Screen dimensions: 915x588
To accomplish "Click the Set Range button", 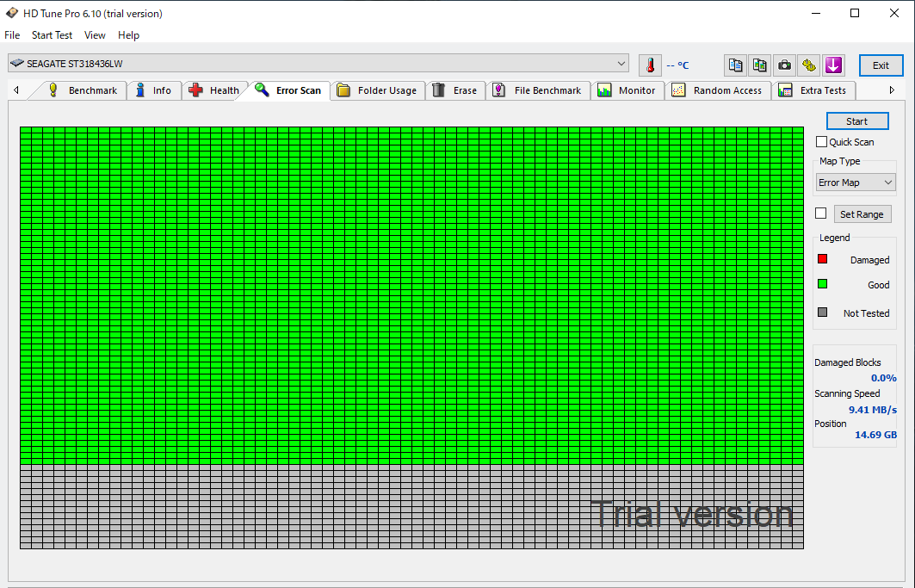I will (x=862, y=214).
